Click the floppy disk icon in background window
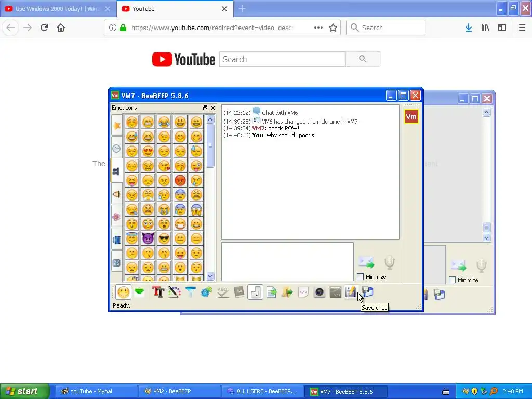 tap(439, 295)
